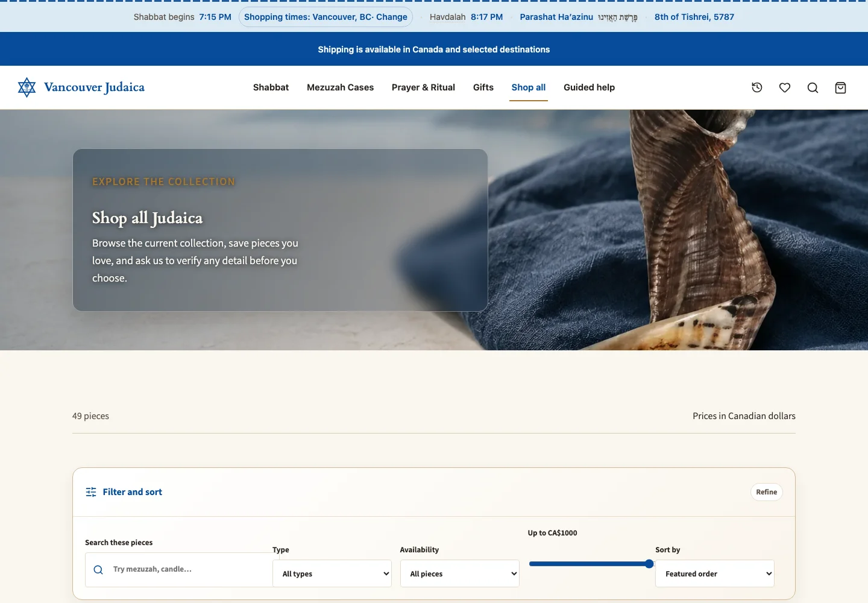The width and height of the screenshot is (868, 603).
Task: Open Availability dropdown showing All pieces
Action: pos(460,573)
